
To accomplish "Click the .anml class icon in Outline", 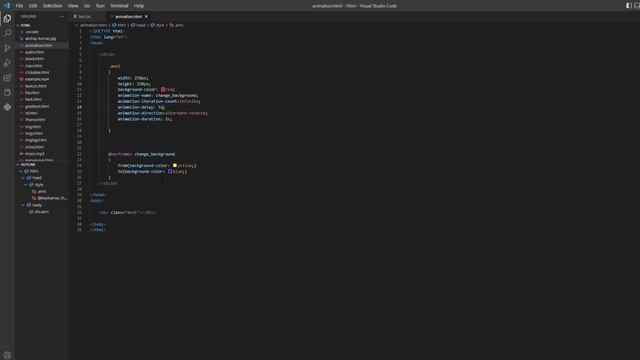I will pos(34,191).
